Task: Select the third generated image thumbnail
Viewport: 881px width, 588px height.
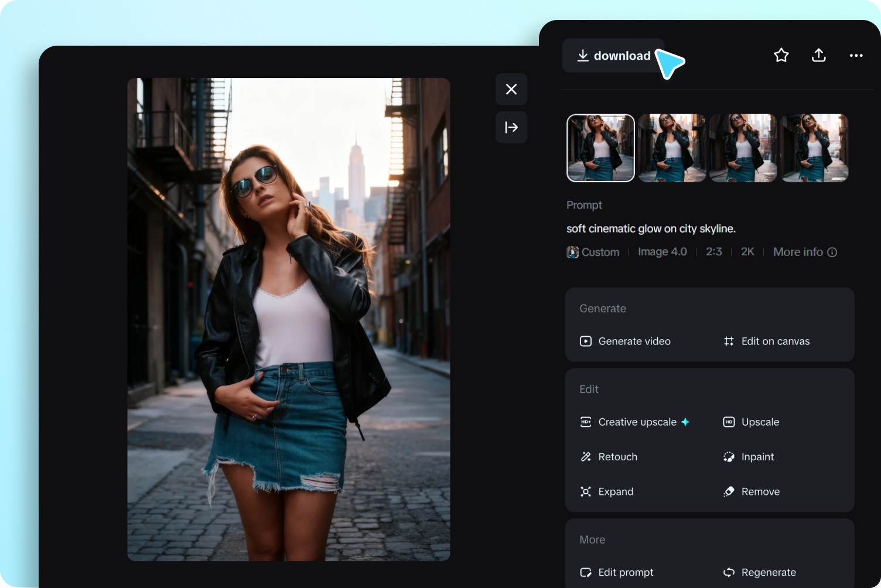Action: pos(743,148)
